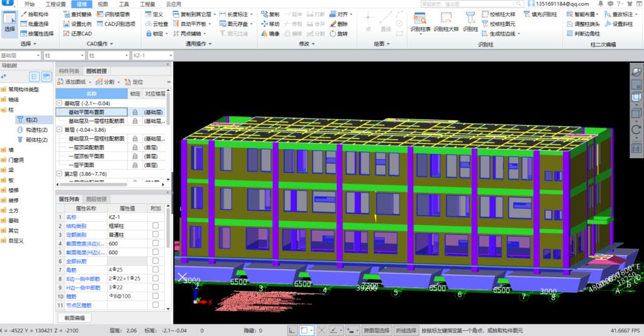Collapse the 首层 (-0.04~3.86) drawing group
This screenshot has height=336, width=644.
(60, 129)
